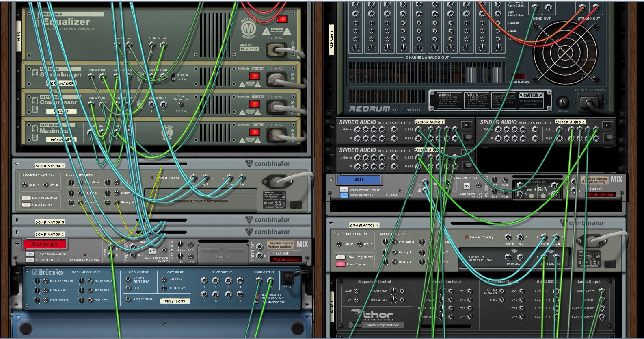This screenshot has width=644, height=339.
Task: Click Show Programmer arrow on Strange perc channel
Action: pos(30,254)
